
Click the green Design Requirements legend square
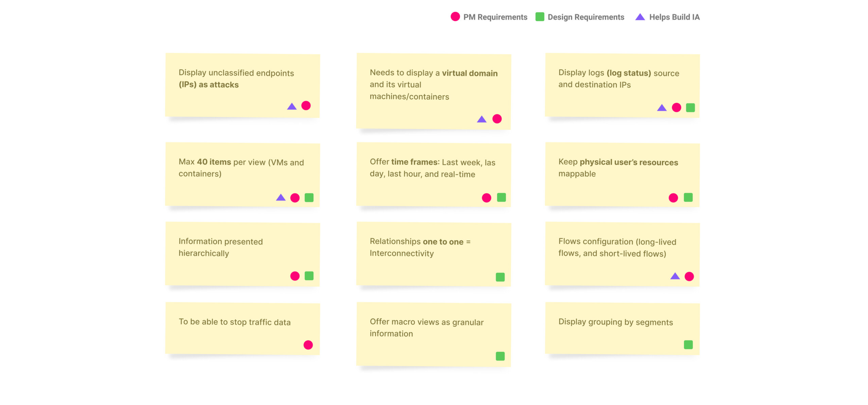tap(540, 17)
